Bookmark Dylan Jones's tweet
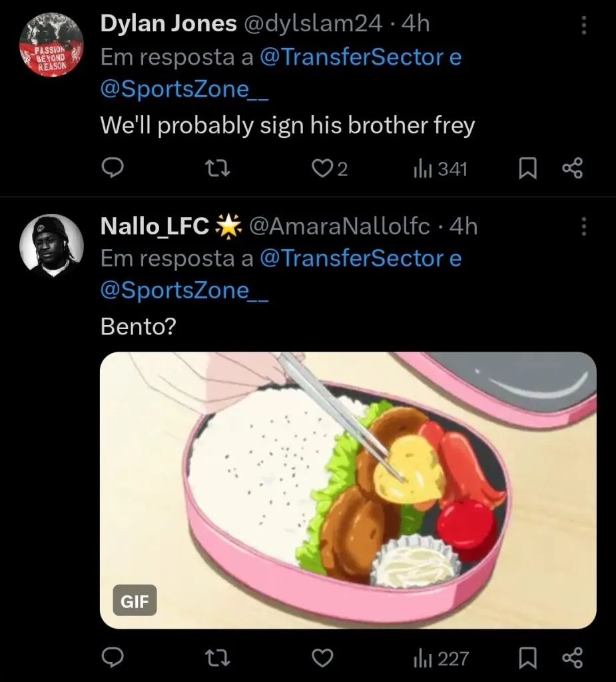The image size is (616, 682). click(x=527, y=169)
